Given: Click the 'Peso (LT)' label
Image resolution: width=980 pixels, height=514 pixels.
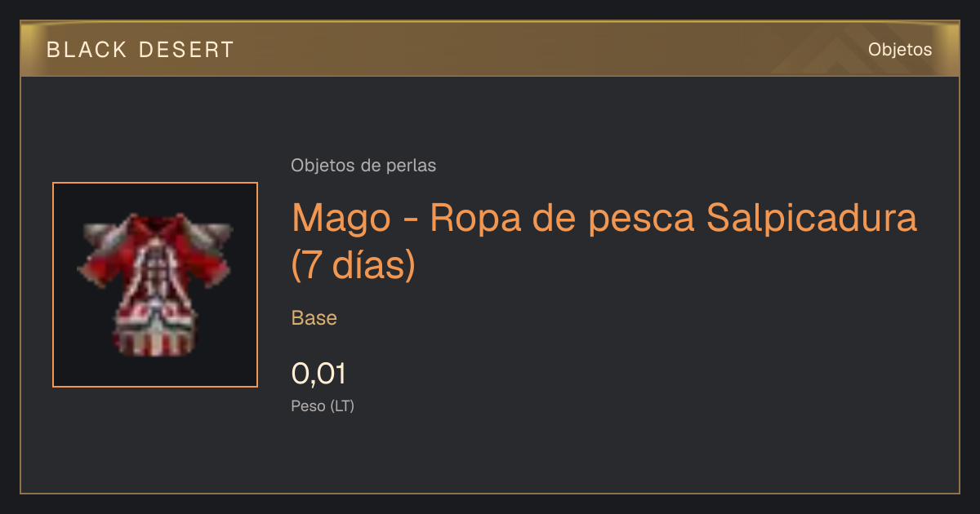Looking at the screenshot, I should tap(323, 406).
